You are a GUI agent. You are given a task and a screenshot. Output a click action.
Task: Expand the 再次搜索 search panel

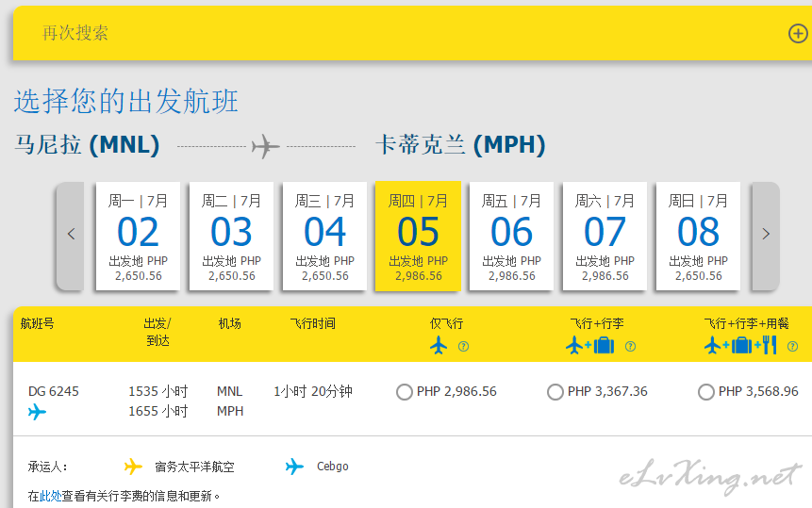pos(75,34)
